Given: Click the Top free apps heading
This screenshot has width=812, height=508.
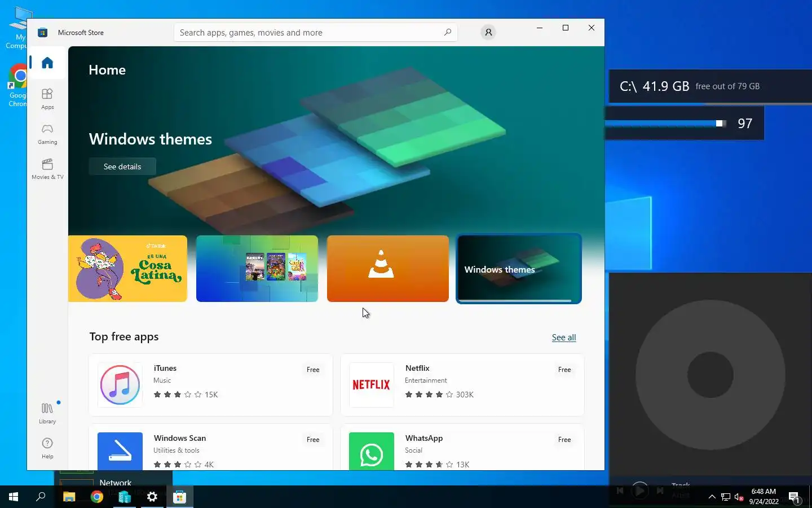Looking at the screenshot, I should tap(124, 337).
